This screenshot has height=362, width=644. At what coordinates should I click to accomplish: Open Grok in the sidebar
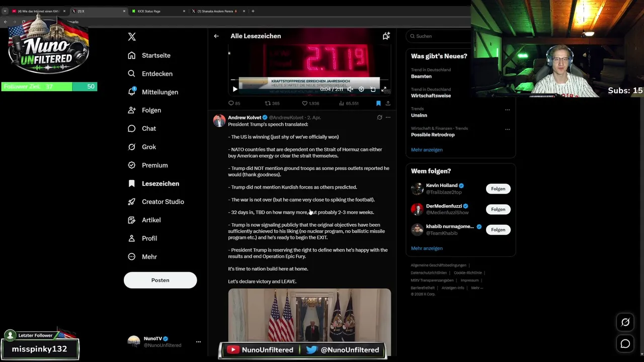(x=142, y=147)
